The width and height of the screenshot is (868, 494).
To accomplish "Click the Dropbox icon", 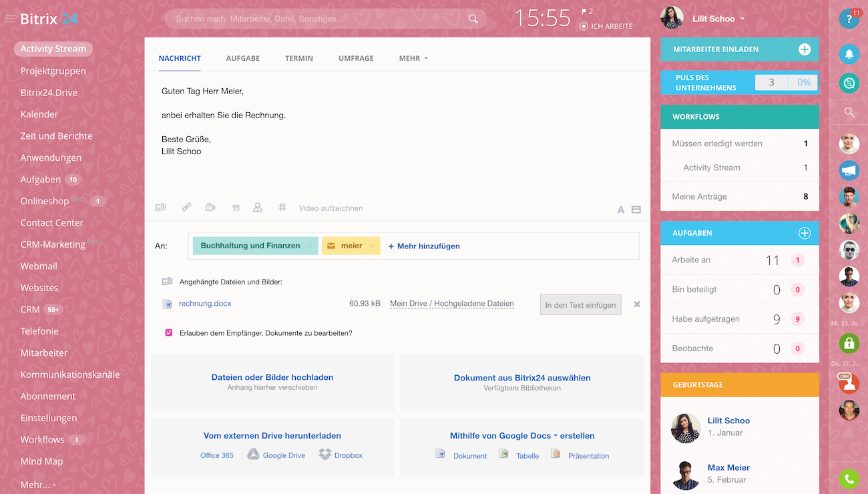I will click(x=324, y=455).
